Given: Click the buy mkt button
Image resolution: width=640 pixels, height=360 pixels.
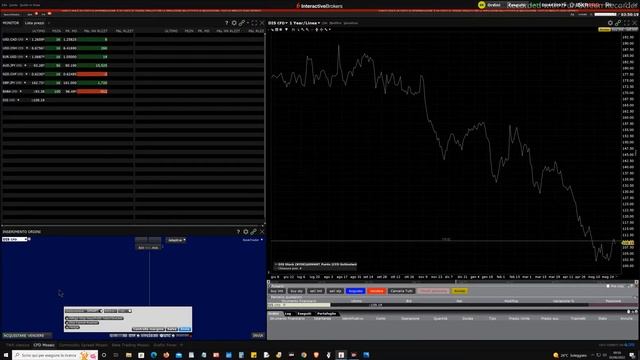Looking at the screenshot, I should point(277,291).
